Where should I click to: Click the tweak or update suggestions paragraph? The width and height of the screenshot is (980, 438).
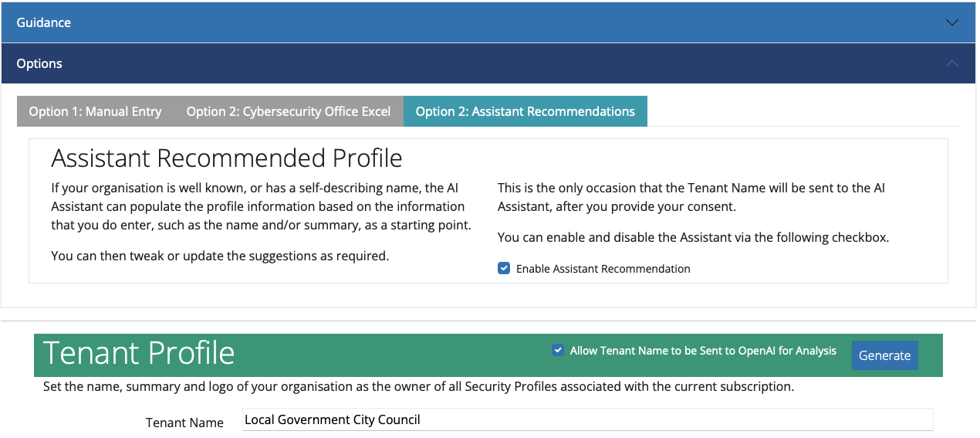[220, 256]
